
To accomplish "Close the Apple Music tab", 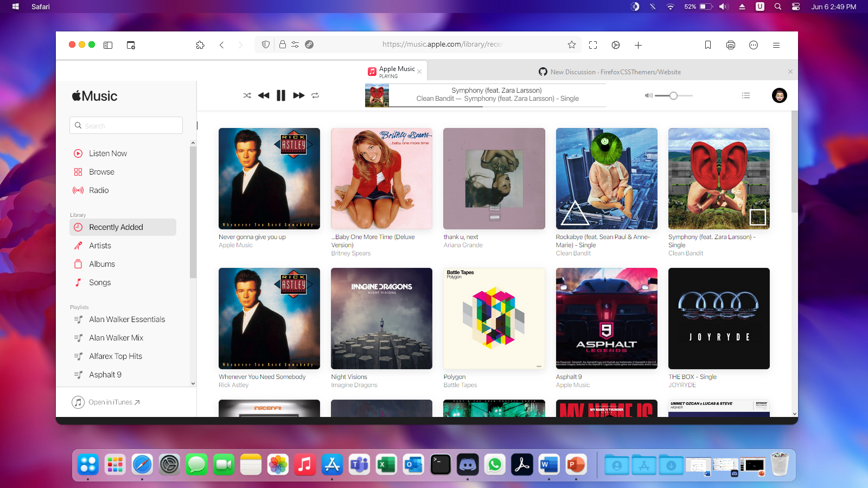I will (x=419, y=72).
